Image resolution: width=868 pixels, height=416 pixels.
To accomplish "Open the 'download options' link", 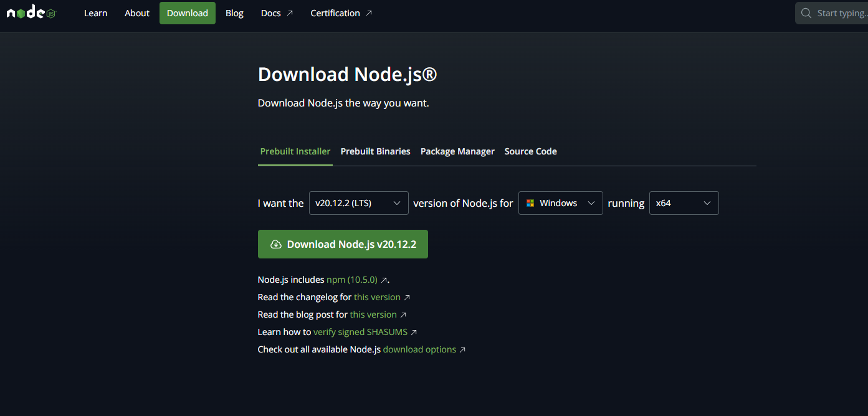I will [x=419, y=349].
